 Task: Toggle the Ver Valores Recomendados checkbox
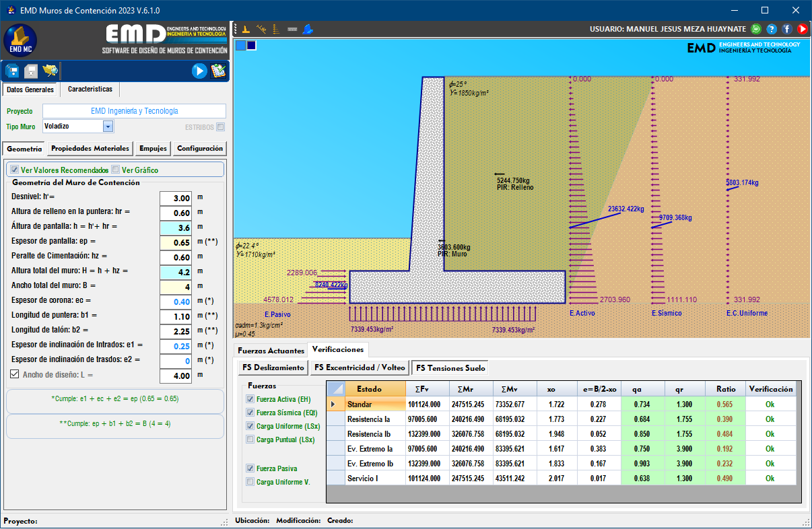point(15,170)
